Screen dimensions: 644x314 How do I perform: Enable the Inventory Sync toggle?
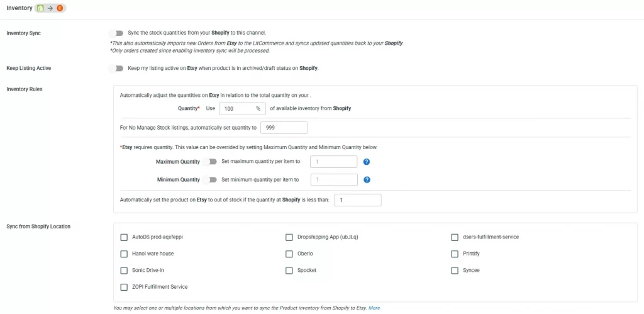coord(116,33)
